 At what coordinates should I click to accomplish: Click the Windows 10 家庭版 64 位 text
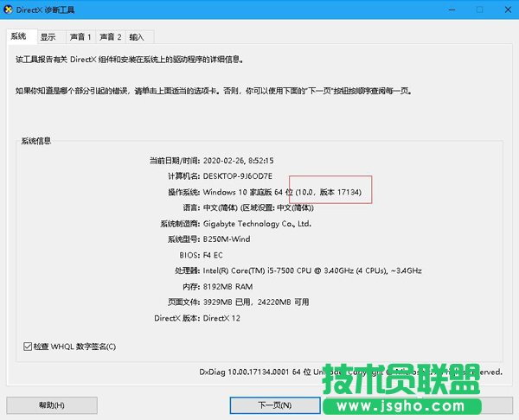pos(248,192)
